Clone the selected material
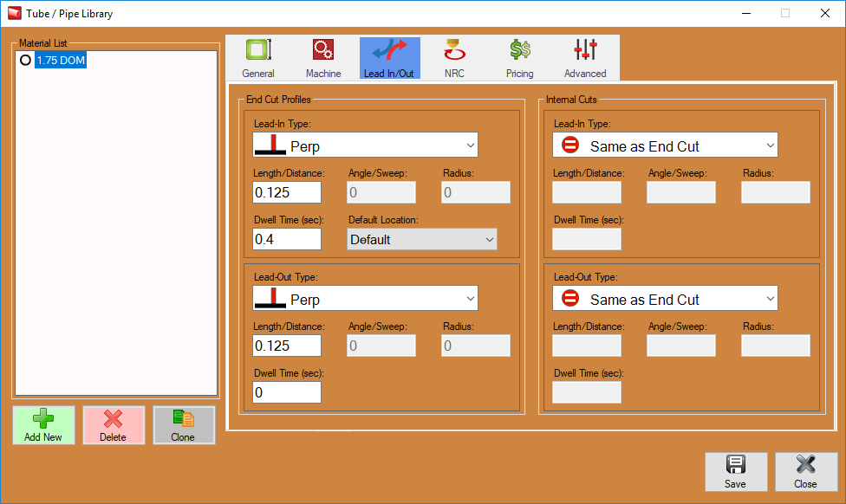This screenshot has width=846, height=504. point(183,425)
